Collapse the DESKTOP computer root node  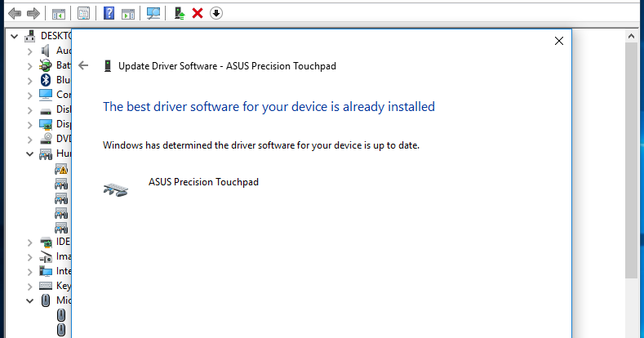[15, 36]
